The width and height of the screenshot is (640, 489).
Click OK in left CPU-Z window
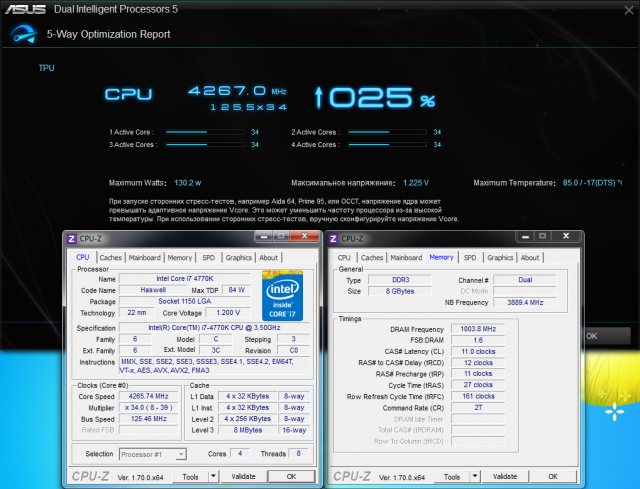(291, 476)
